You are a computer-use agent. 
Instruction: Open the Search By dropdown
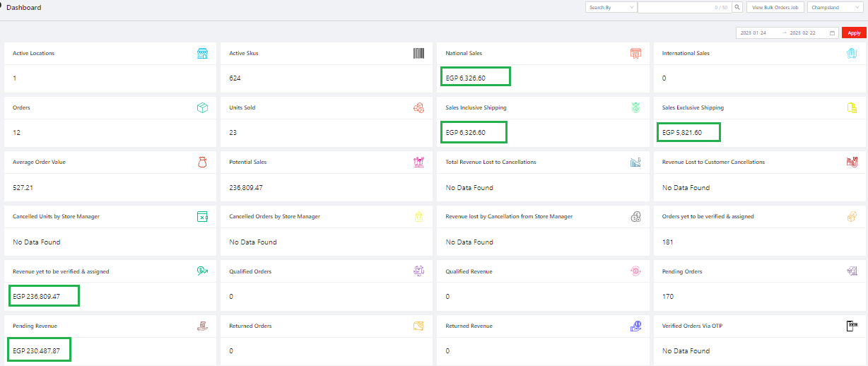click(x=611, y=7)
